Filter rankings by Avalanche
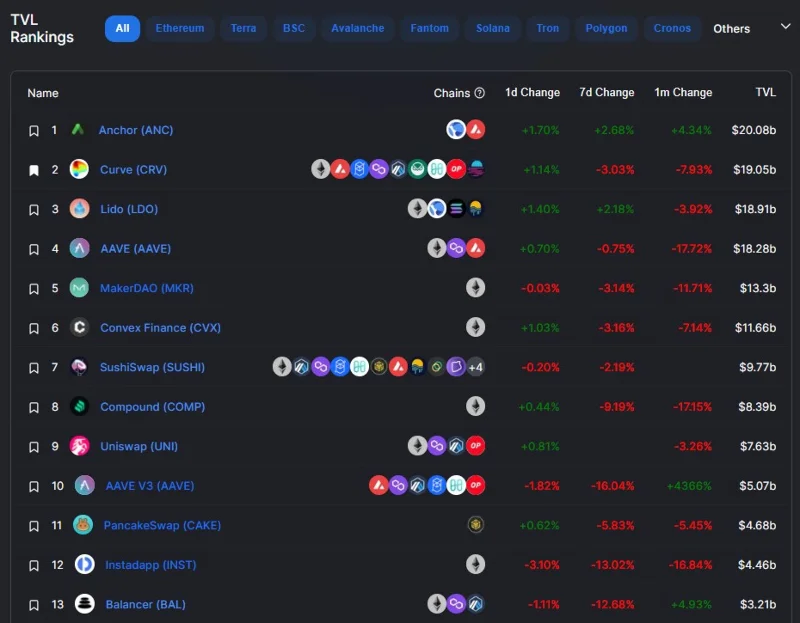The width and height of the screenshot is (800, 623). point(358,29)
